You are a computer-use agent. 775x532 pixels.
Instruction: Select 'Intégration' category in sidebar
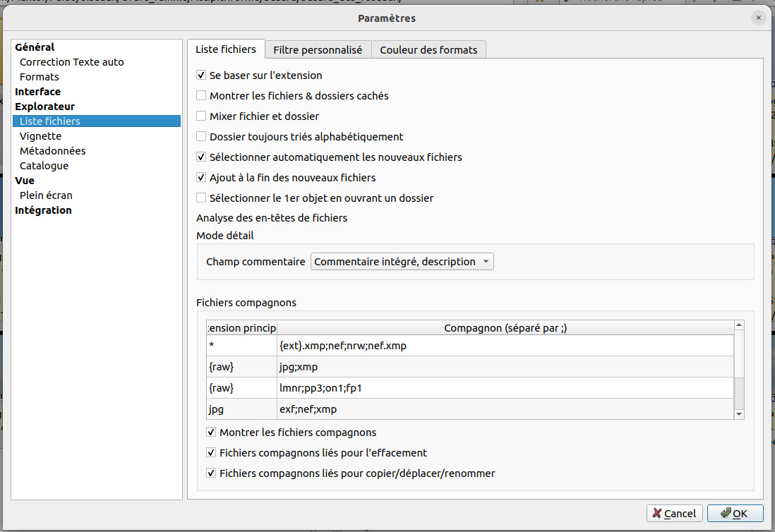[43, 210]
